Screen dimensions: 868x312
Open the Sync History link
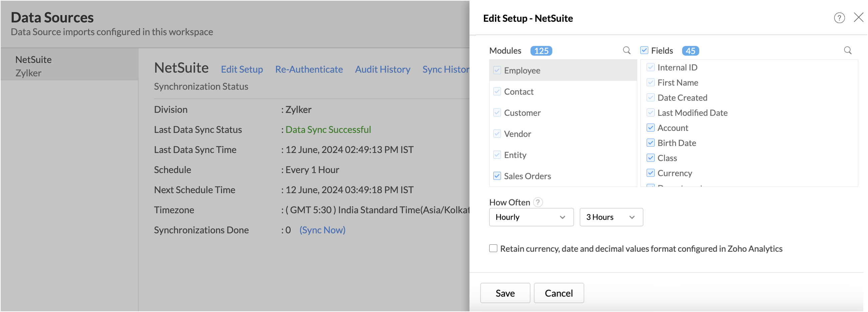(x=445, y=69)
